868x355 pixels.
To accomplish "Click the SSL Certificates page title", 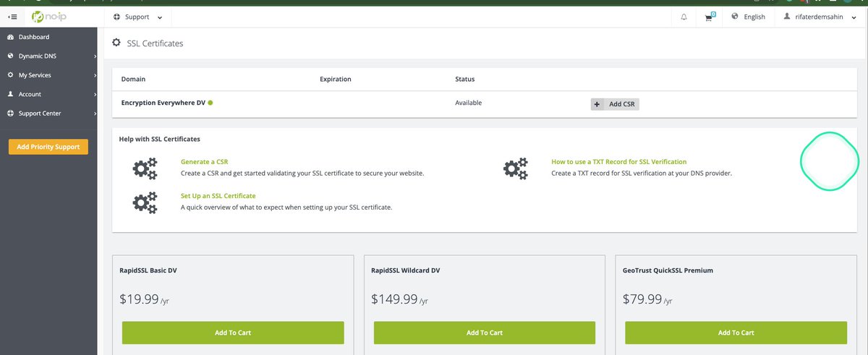I will pos(155,43).
